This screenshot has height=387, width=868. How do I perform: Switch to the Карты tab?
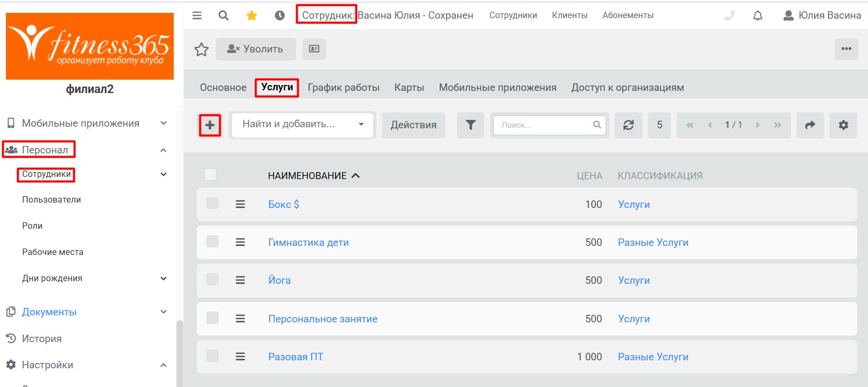[409, 88]
